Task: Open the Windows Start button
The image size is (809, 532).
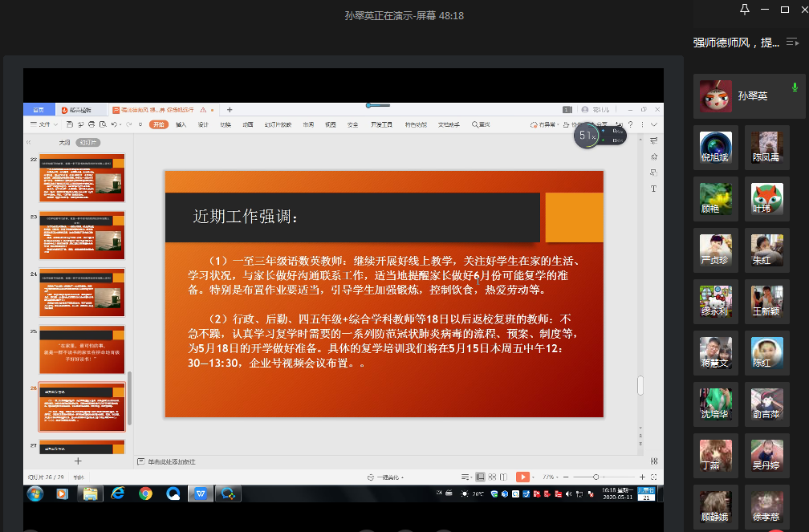Action: (x=35, y=493)
